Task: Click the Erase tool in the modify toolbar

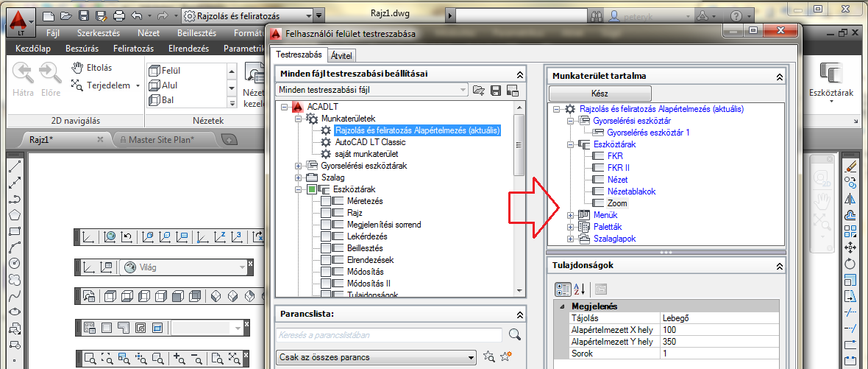Action: 850,166
